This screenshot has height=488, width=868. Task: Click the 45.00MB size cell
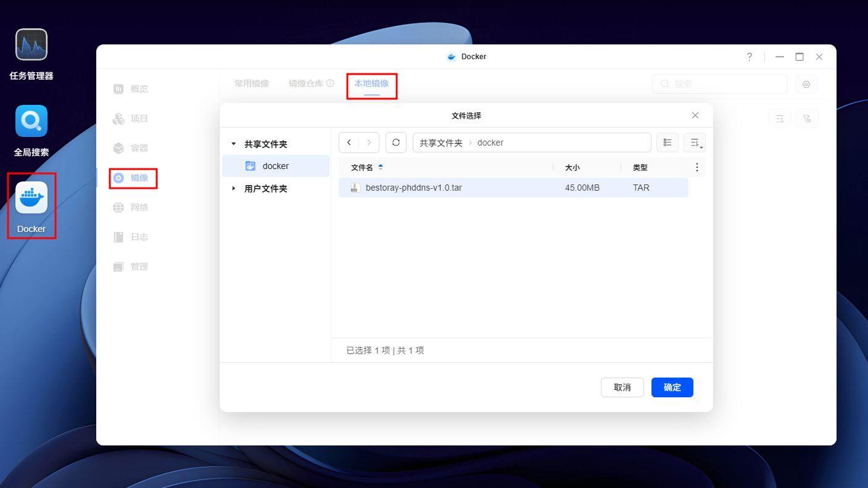tap(582, 188)
